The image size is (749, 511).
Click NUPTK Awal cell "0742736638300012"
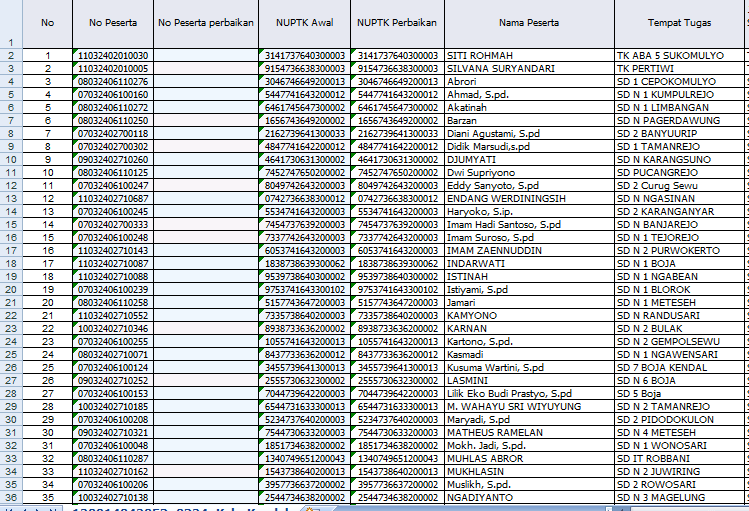pyautogui.click(x=304, y=199)
